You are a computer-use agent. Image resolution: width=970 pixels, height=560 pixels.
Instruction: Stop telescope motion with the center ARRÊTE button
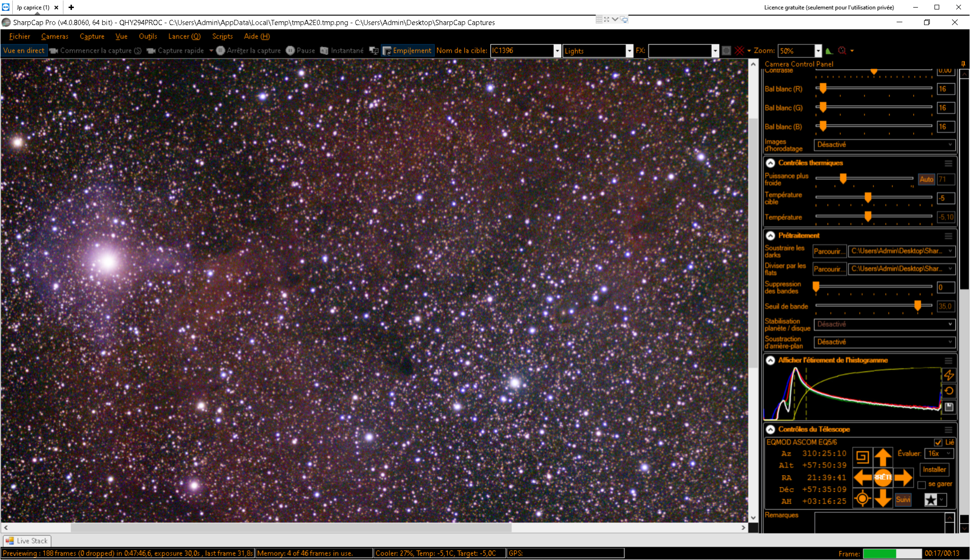click(883, 477)
